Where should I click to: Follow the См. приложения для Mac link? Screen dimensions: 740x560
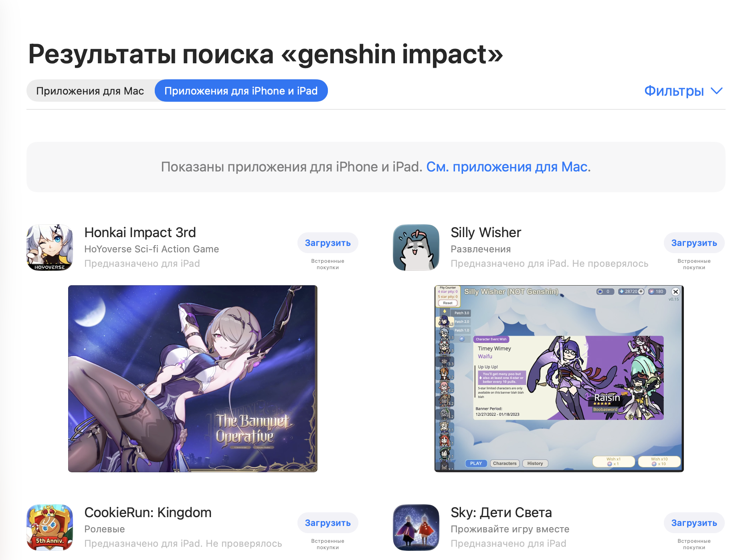click(508, 167)
